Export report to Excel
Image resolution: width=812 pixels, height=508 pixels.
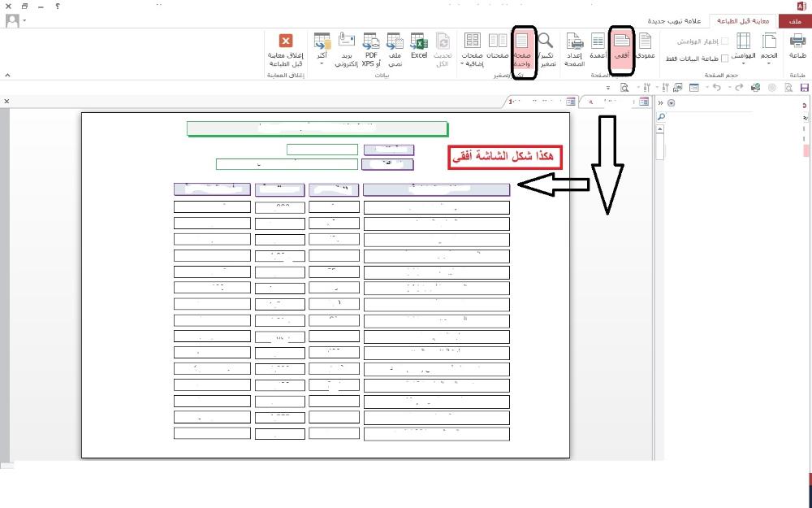pos(419,47)
